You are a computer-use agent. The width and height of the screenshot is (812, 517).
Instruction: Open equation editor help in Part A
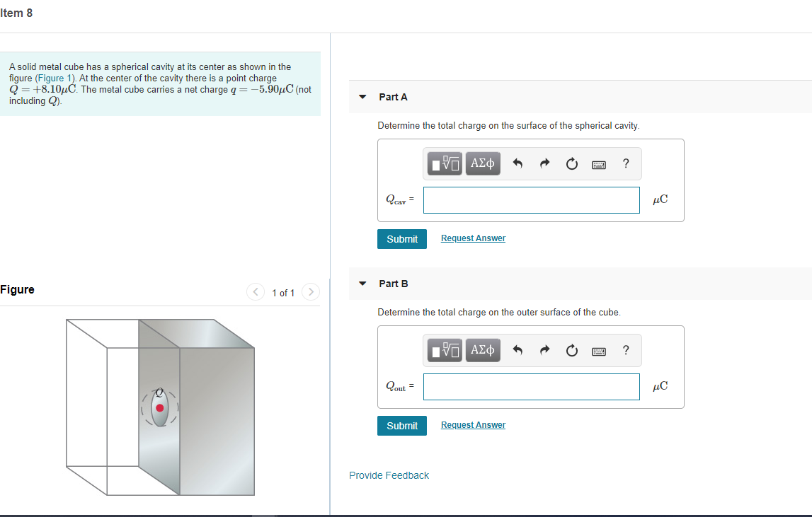point(625,163)
